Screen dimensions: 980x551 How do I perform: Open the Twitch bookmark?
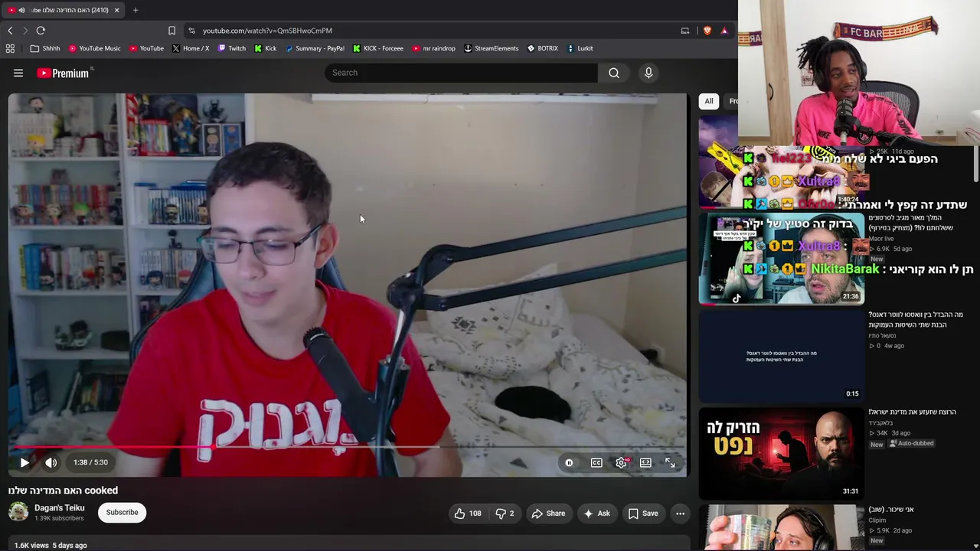[x=232, y=48]
